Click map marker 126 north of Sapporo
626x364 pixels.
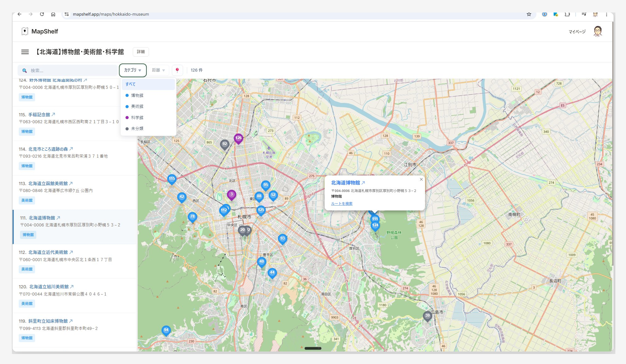239,137
